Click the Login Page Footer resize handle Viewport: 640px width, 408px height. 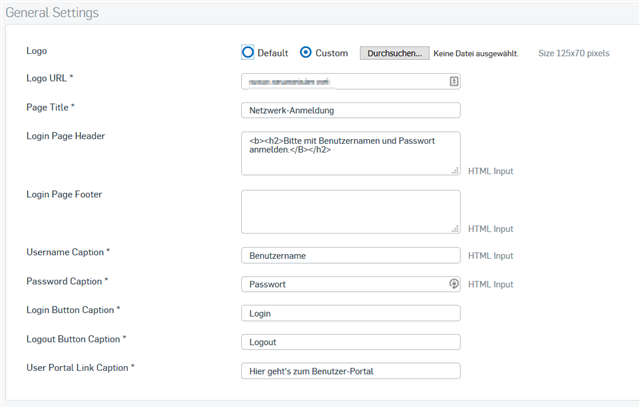455,229
